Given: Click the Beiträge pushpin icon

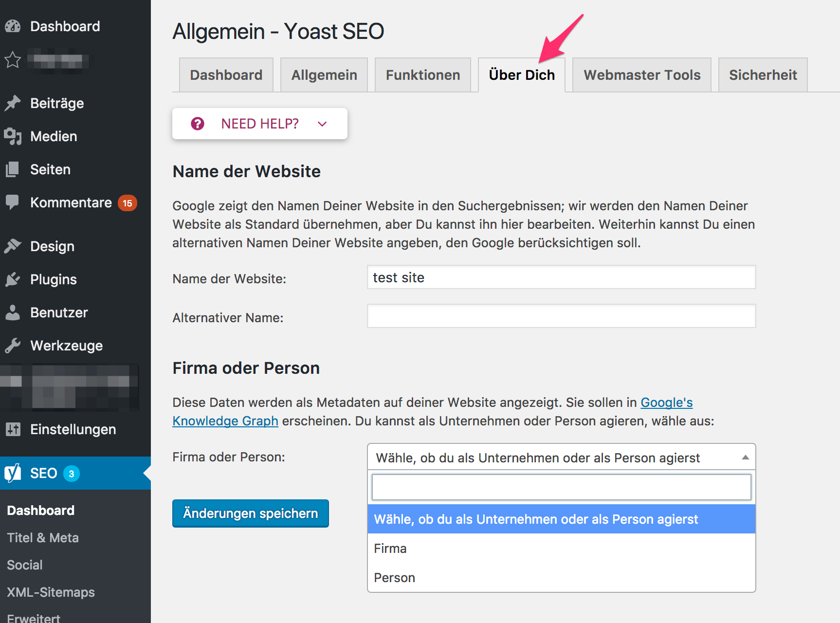Looking at the screenshot, I should [13, 103].
